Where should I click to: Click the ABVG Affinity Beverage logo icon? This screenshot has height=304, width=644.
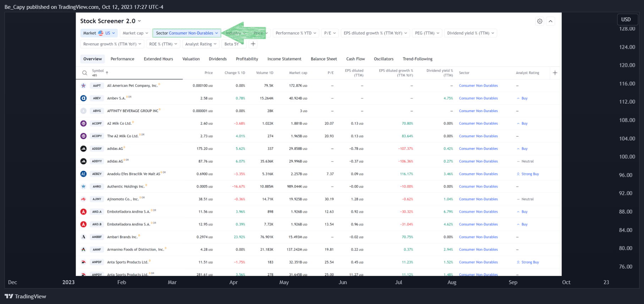pos(83,111)
